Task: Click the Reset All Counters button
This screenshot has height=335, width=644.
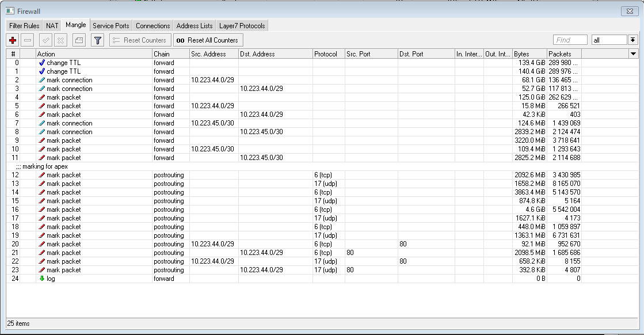Action: point(208,40)
